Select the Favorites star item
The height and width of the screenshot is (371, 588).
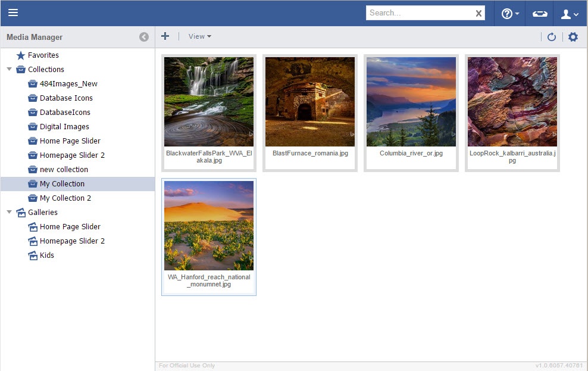tap(43, 55)
